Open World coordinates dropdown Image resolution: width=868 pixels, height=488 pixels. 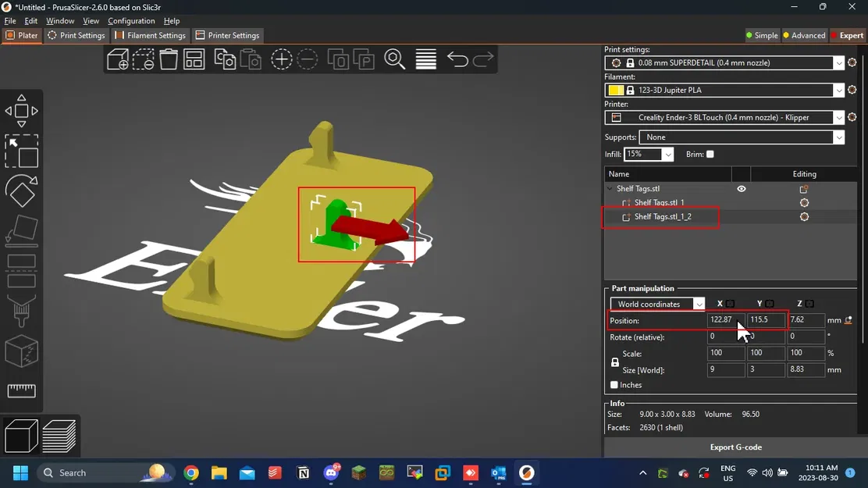coord(699,304)
